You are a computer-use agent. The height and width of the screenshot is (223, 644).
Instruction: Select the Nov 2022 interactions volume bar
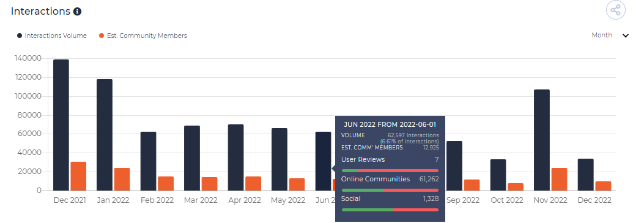click(x=542, y=140)
